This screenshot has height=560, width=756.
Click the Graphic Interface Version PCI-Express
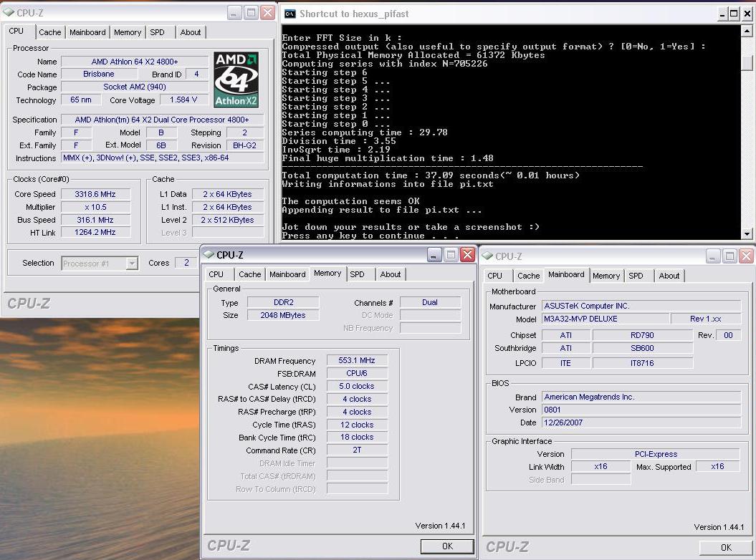coord(656,454)
